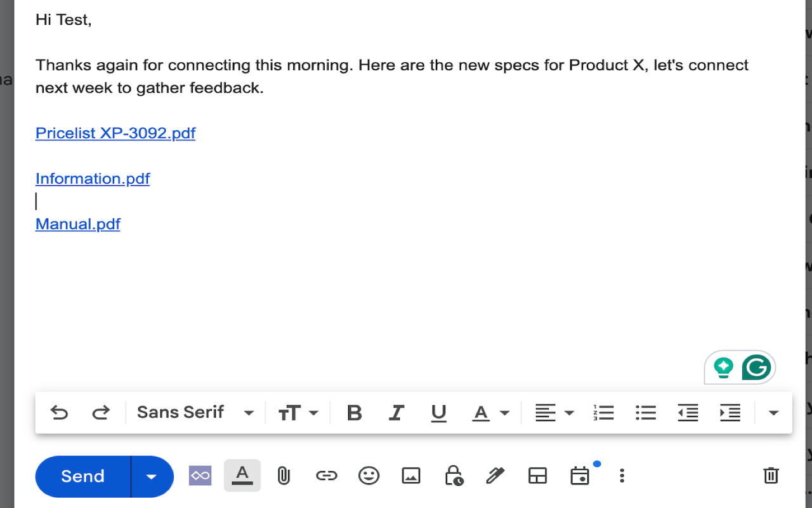This screenshot has width=812, height=508.
Task: Open the Grammarly assistant
Action: (x=757, y=367)
